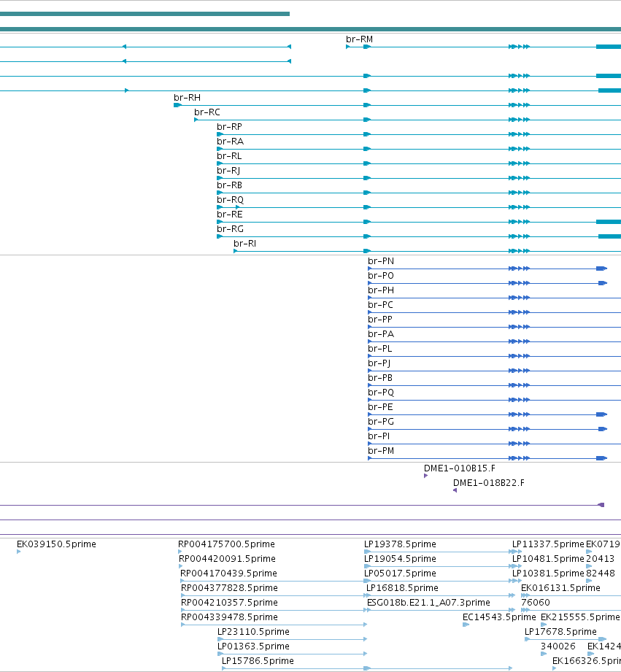
Task: Select the br-PB protein label
Action: (x=379, y=377)
